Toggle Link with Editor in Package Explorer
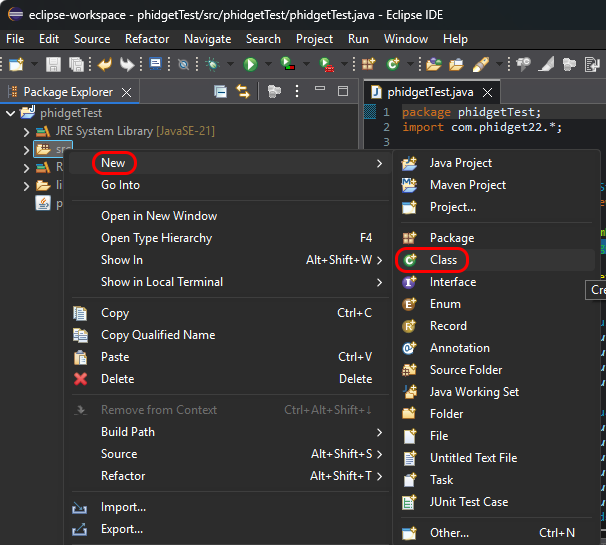606x545 pixels. click(x=242, y=91)
